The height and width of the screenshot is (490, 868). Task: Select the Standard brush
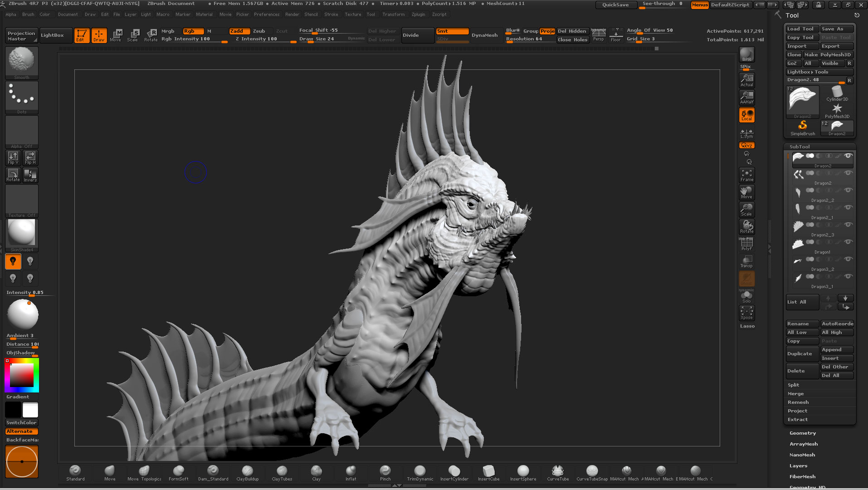click(75, 473)
